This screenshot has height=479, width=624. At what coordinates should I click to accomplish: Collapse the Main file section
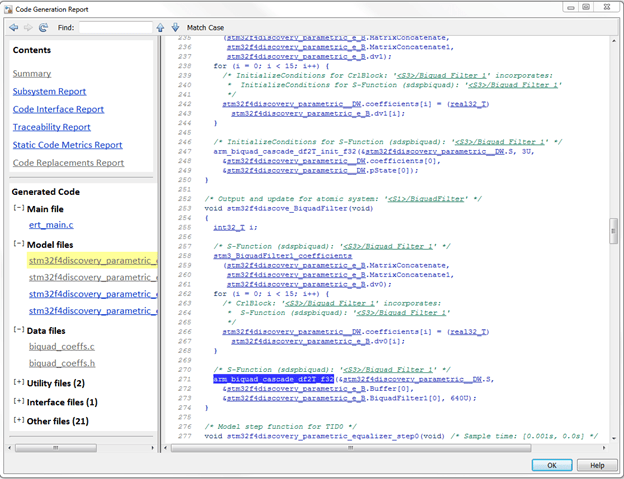19,208
